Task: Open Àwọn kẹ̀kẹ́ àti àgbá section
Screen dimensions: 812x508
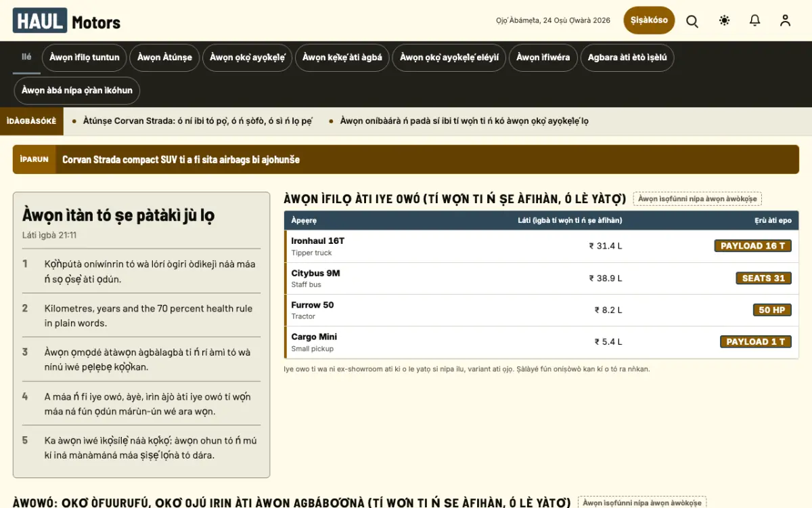Action: [x=342, y=58]
